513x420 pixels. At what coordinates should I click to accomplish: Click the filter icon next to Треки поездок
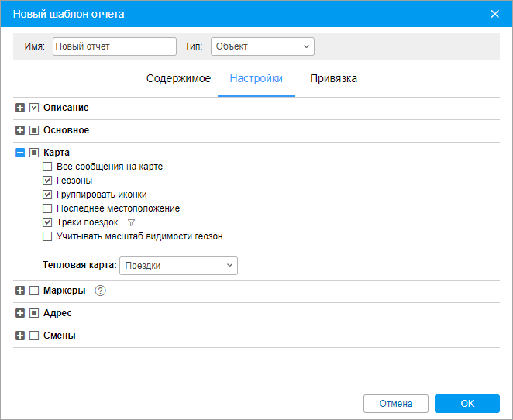[131, 222]
